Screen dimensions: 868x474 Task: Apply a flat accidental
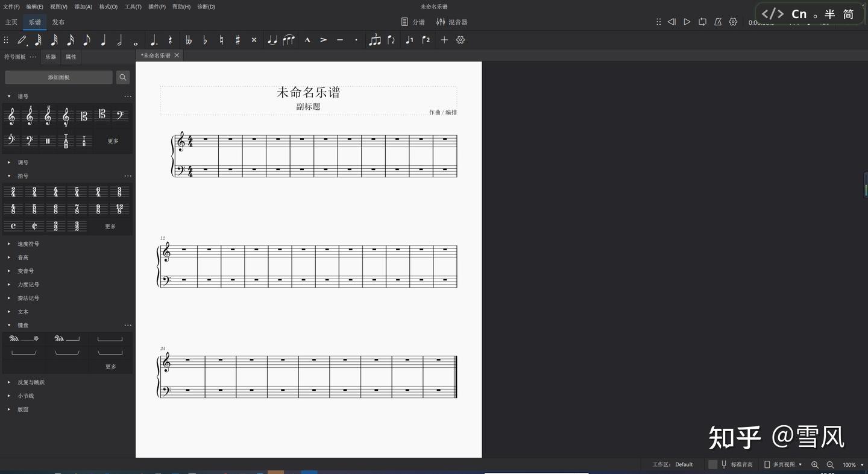(x=204, y=40)
